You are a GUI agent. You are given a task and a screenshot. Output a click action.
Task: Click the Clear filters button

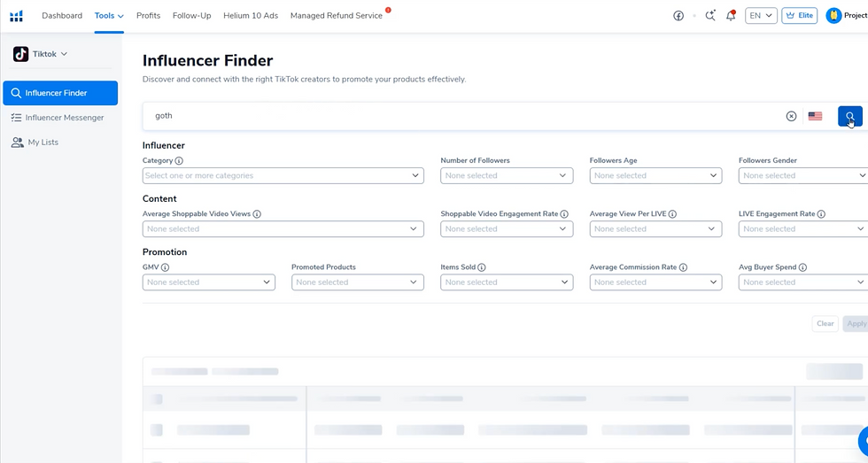tap(825, 324)
